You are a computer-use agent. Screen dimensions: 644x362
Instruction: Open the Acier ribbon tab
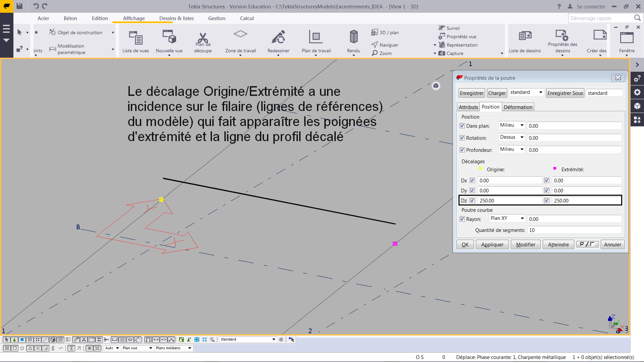click(x=43, y=18)
